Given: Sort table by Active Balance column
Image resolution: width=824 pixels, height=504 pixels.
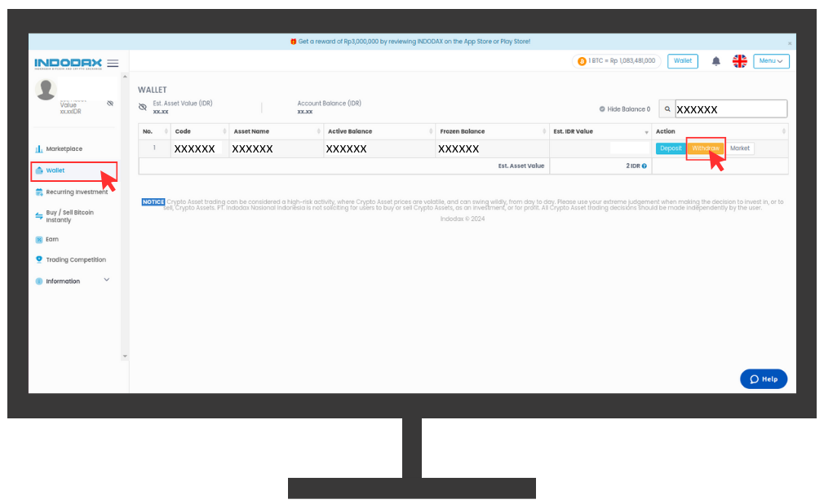Looking at the screenshot, I should (379, 131).
